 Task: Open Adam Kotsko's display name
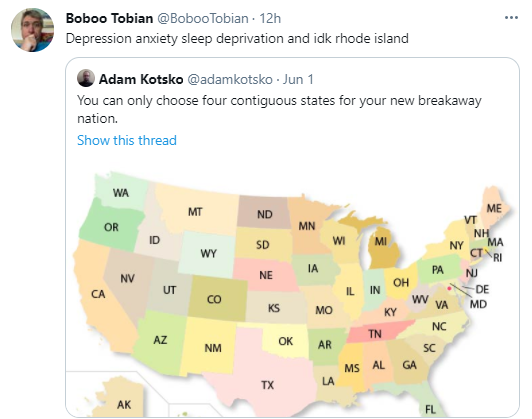pos(141,79)
